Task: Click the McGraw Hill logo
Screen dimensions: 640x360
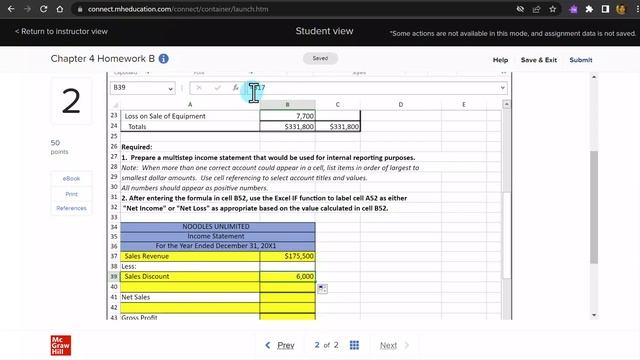Action: (x=61, y=345)
